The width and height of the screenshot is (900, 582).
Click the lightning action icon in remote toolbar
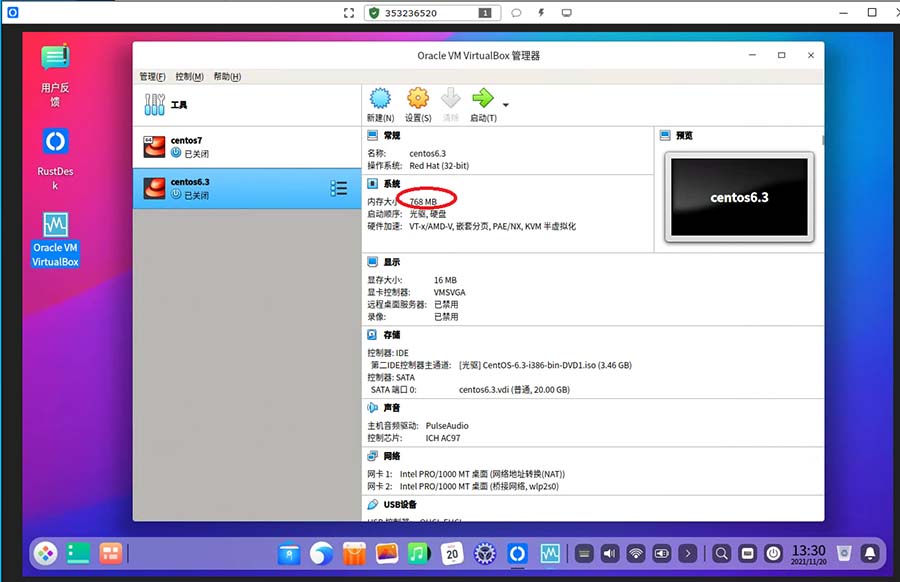541,13
